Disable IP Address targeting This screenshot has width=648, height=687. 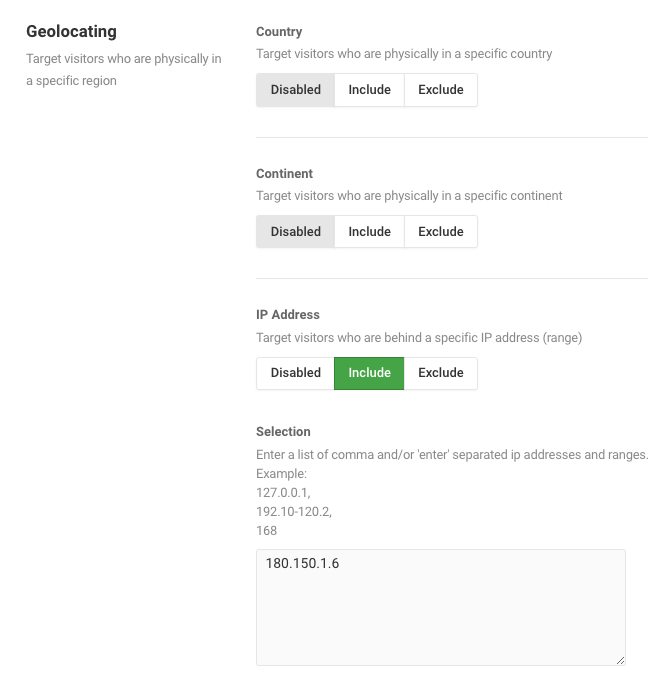tap(295, 373)
